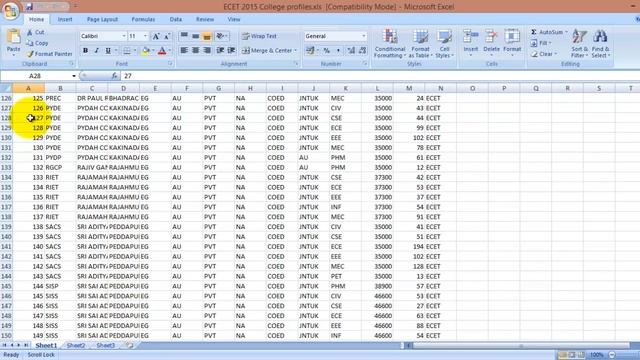Open Clipboard dialog launcher
Image resolution: width=640 pixels, height=360 pixels.
(71, 64)
